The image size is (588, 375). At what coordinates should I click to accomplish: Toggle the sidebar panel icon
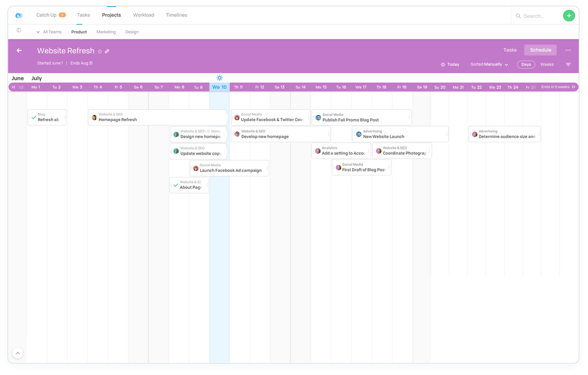(x=19, y=30)
